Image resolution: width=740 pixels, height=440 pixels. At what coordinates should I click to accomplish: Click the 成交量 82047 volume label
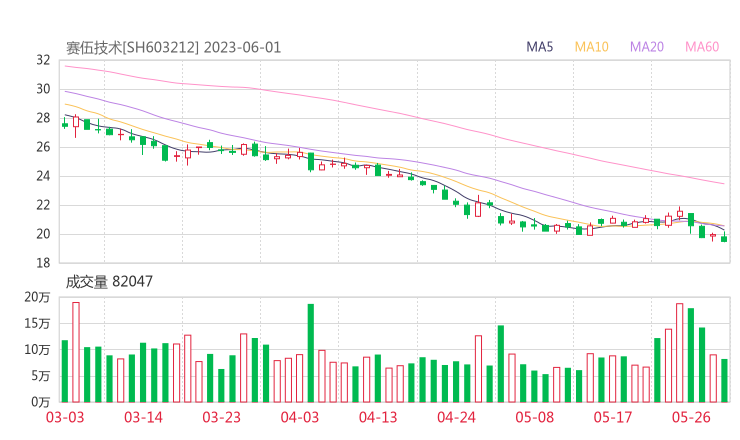point(109,282)
